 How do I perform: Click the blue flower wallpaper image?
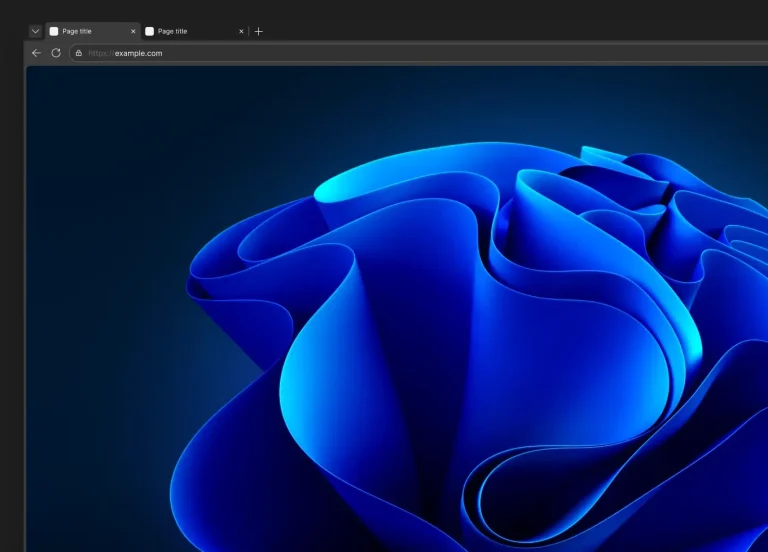[x=397, y=309]
